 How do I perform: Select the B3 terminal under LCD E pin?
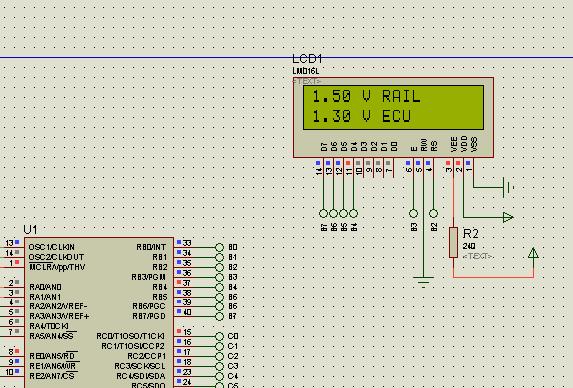[x=413, y=213]
